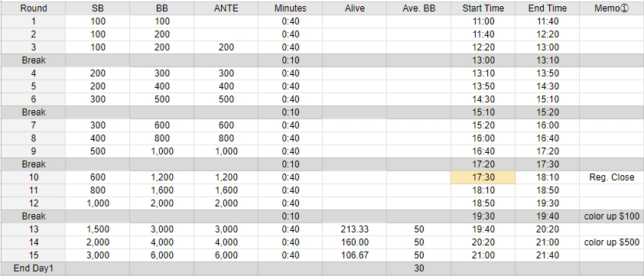Click the Round column header
Image resolution: width=644 pixels, height=276 pixels.
click(x=33, y=8)
